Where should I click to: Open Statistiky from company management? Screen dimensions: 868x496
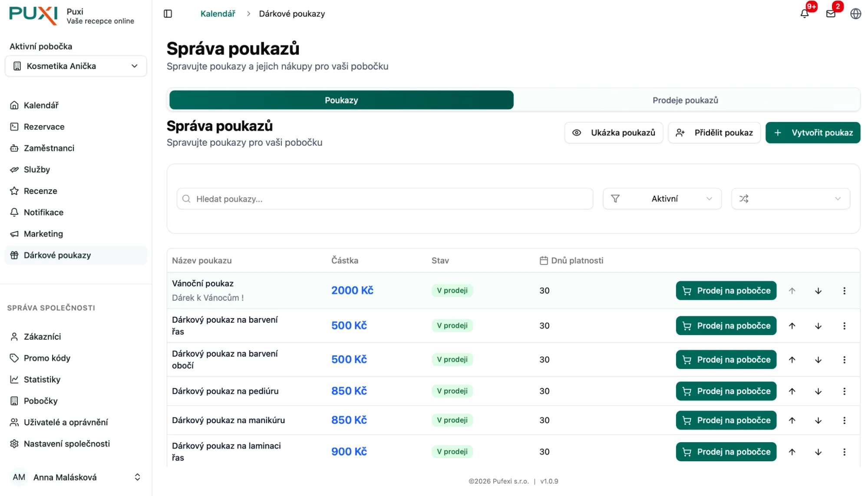coord(42,379)
